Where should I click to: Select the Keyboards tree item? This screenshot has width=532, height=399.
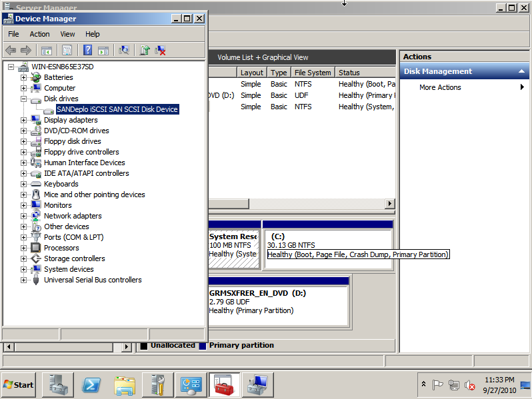pyautogui.click(x=61, y=184)
